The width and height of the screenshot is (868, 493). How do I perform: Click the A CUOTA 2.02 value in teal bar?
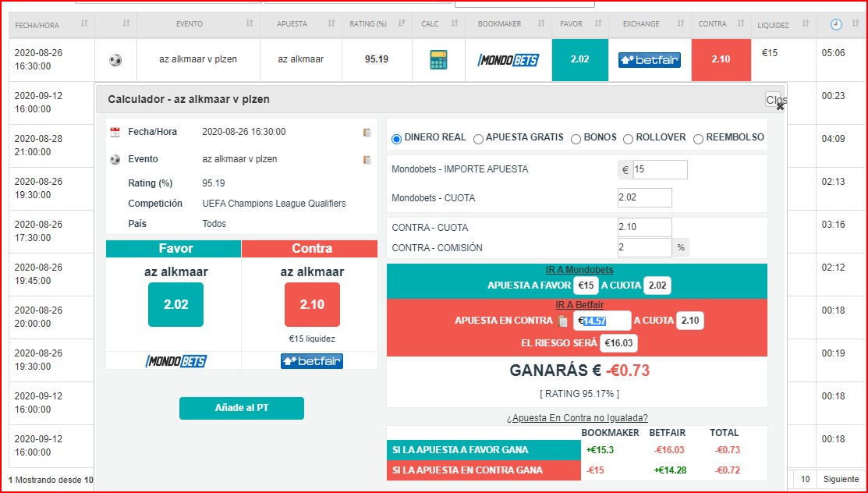point(657,286)
